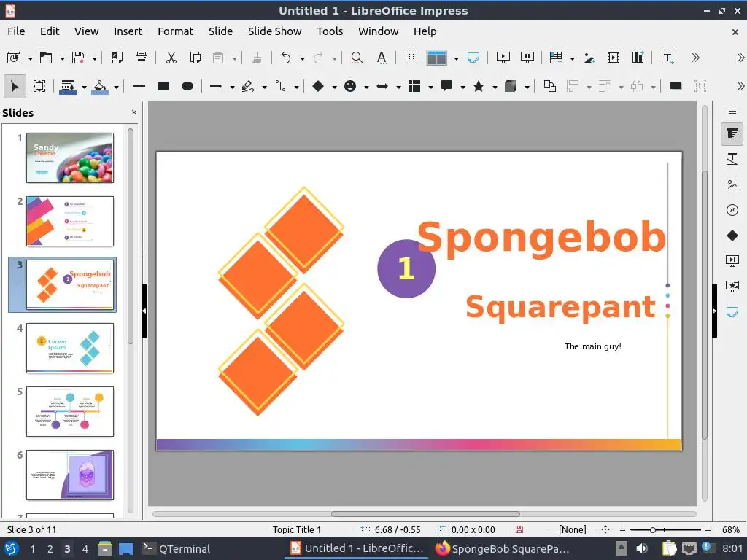
Task: Click the Print icon
Action: [142, 58]
